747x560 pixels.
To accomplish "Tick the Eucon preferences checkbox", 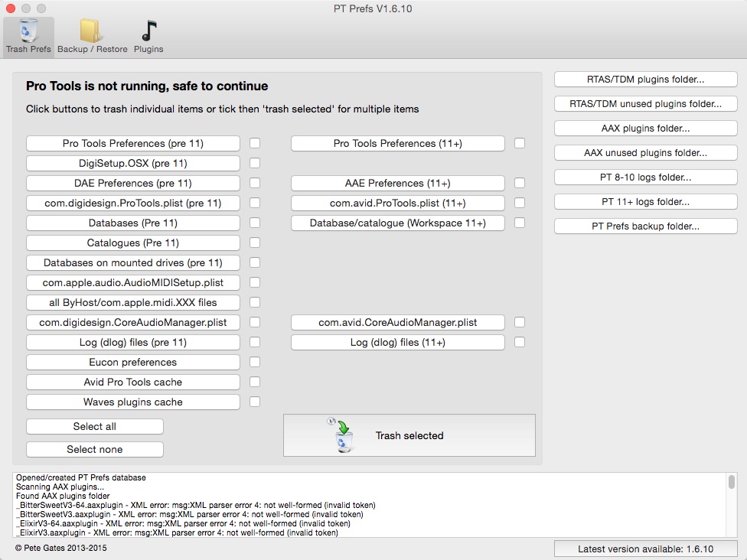I will coord(255,363).
